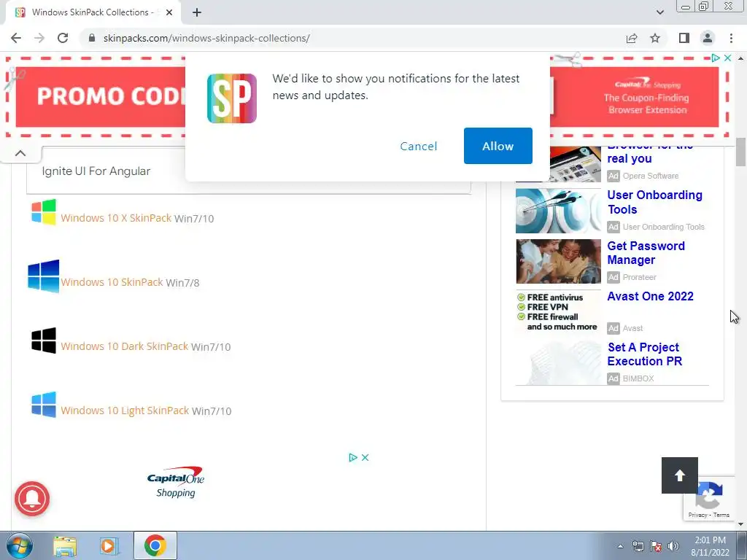View site info via the padlock icon
This screenshot has height=560, width=747.
coord(92,38)
